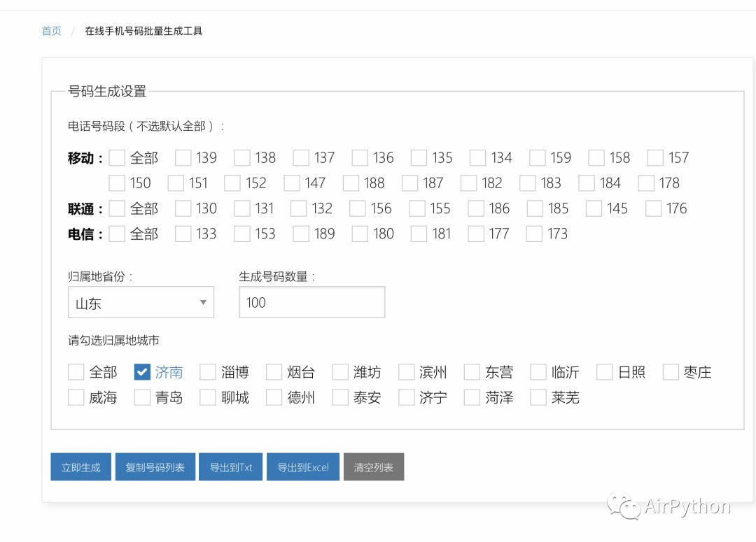Select the 137 segment checkbox
Screen dimensions: 756x542
(x=301, y=157)
